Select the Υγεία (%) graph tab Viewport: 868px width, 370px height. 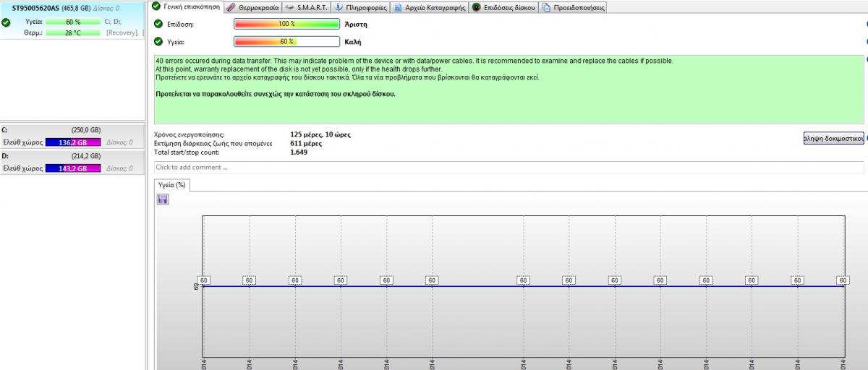(173, 185)
